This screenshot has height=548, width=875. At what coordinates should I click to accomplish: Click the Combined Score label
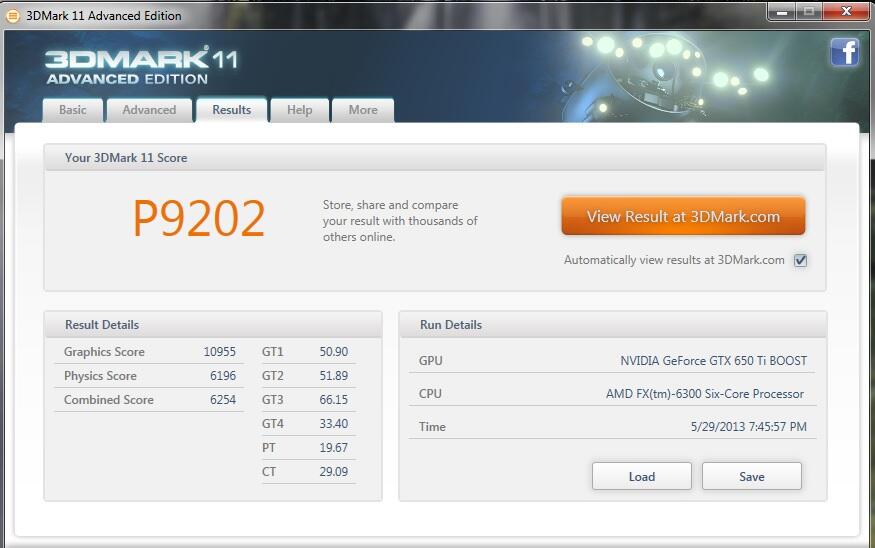109,400
